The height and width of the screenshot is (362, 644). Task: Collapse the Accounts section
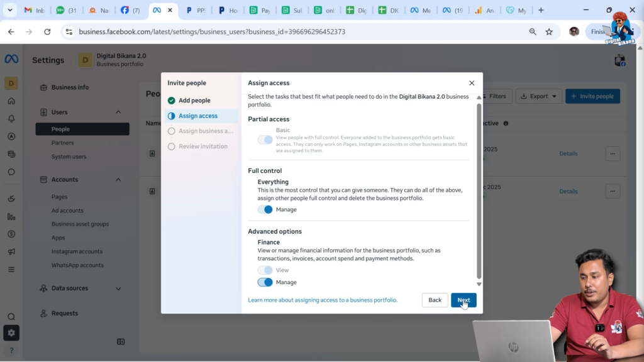point(118,179)
